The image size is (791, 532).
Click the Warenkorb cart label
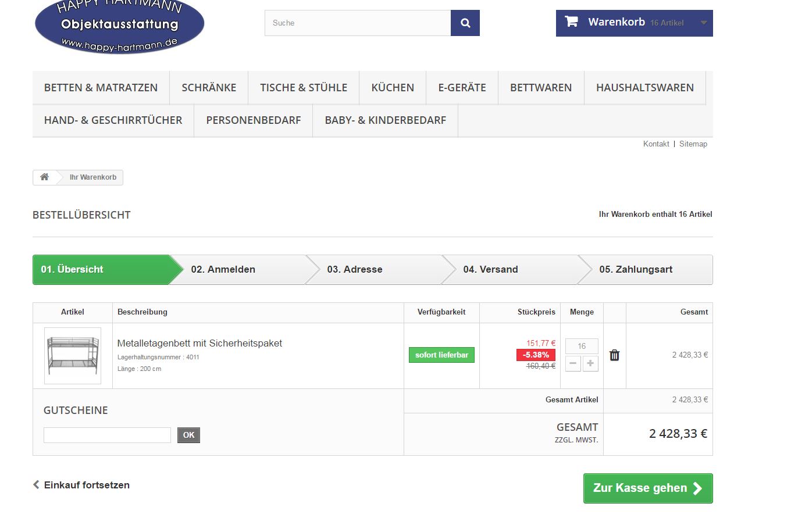[617, 22]
